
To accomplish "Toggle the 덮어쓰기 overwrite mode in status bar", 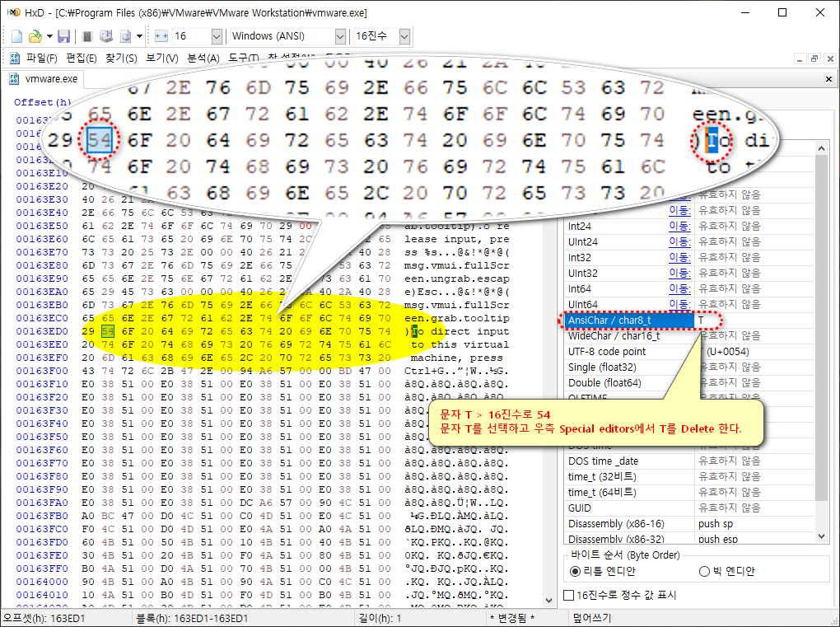I will click(592, 619).
